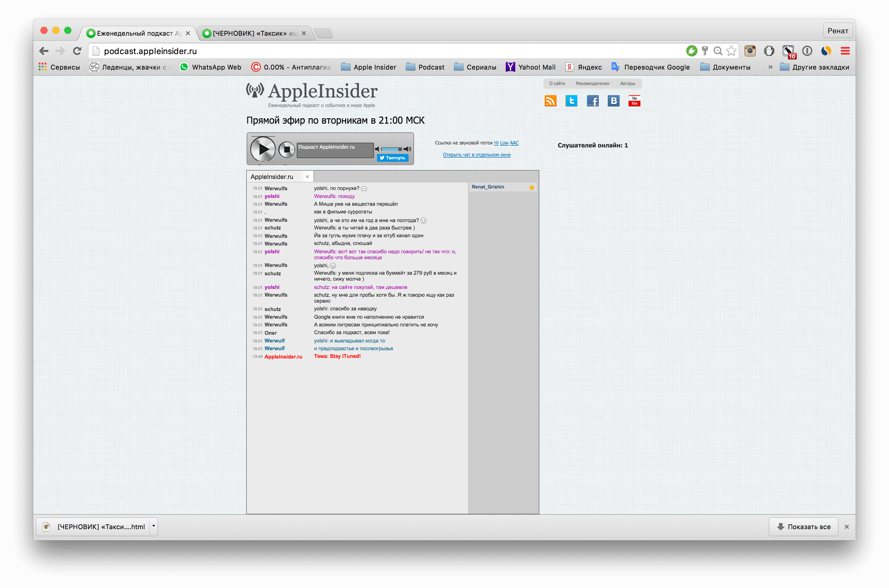Expand the Документы bookmarks folder

click(x=725, y=67)
